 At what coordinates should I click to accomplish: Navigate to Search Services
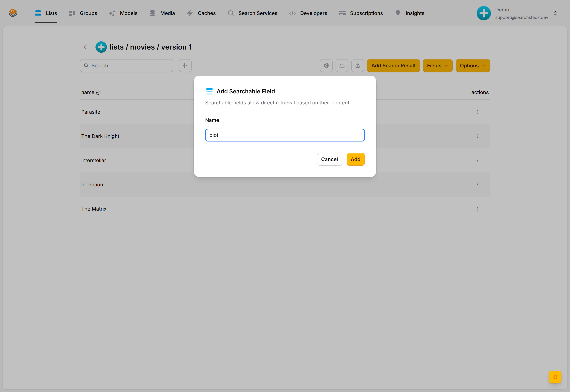click(x=252, y=13)
